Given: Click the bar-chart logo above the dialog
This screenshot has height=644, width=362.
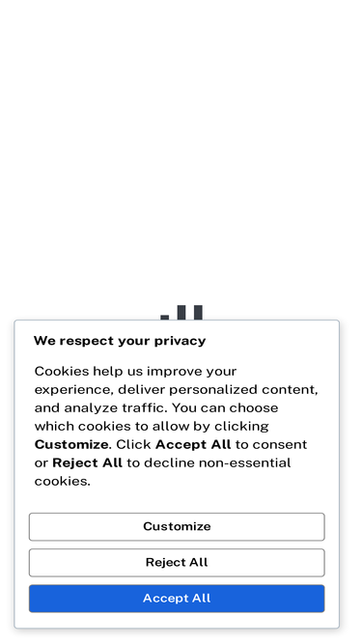Looking at the screenshot, I should coord(181,312).
